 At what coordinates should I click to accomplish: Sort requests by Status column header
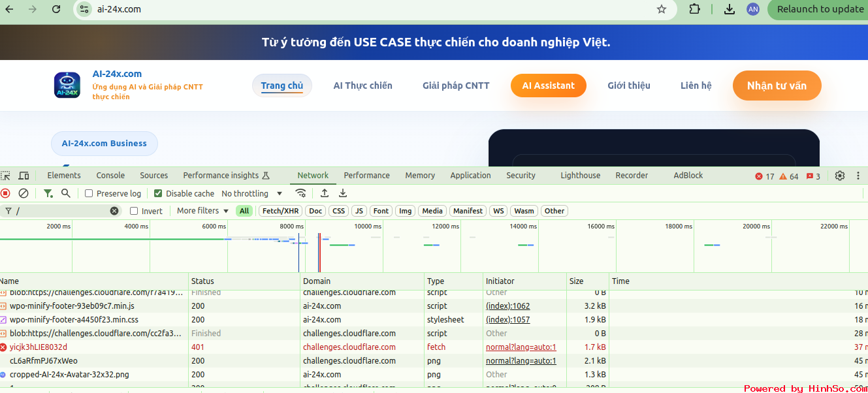(x=245, y=281)
